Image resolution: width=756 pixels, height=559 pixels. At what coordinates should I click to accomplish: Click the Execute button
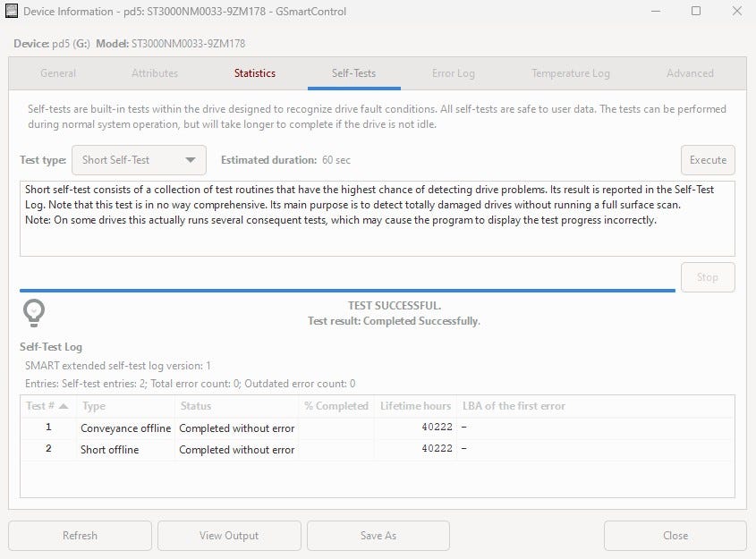708,160
